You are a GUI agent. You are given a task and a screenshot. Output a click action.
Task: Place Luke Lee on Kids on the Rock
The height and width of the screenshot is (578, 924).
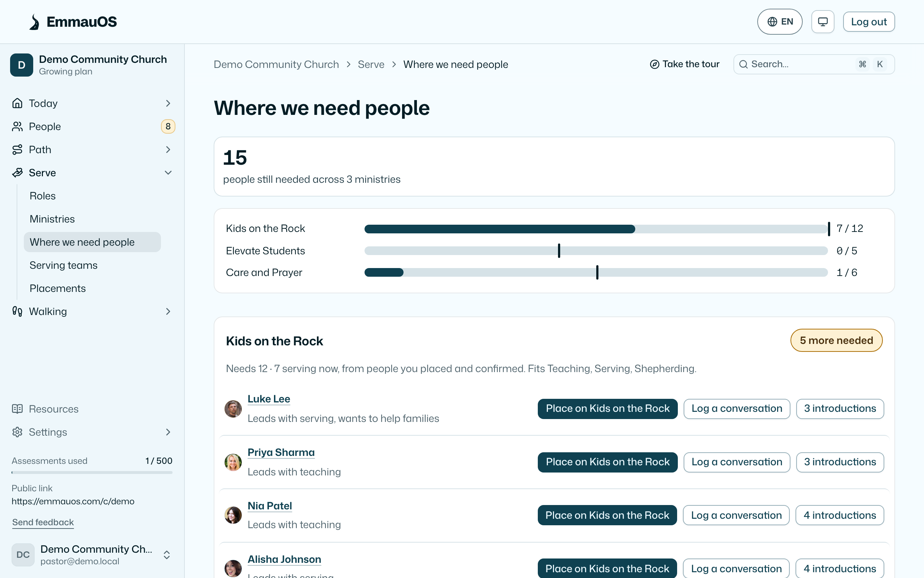click(607, 409)
